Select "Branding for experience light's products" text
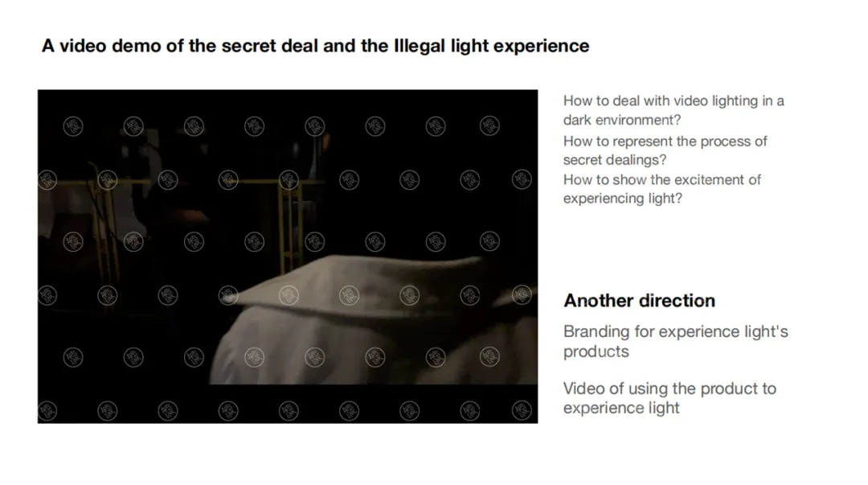This screenshot has height=485, width=868. coord(675,342)
